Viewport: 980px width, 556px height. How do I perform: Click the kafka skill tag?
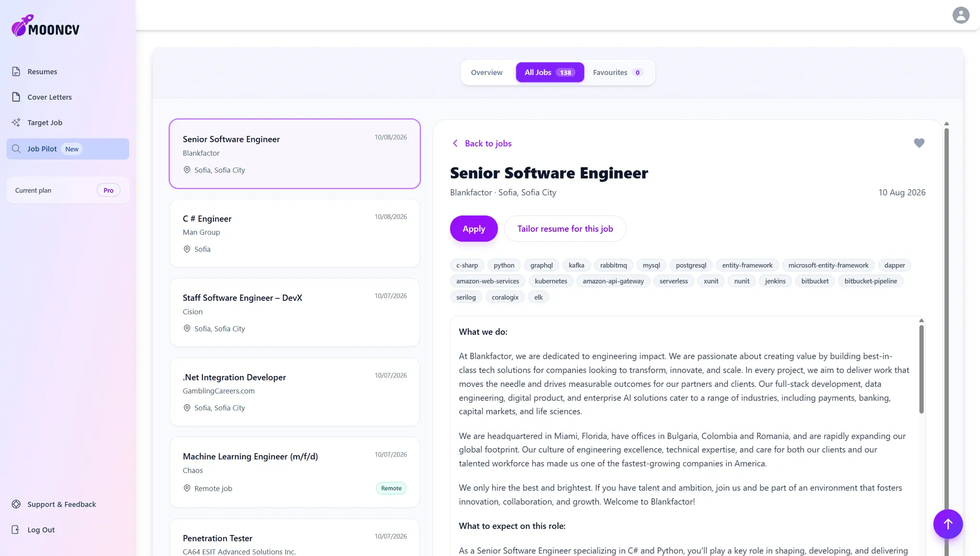click(x=576, y=265)
